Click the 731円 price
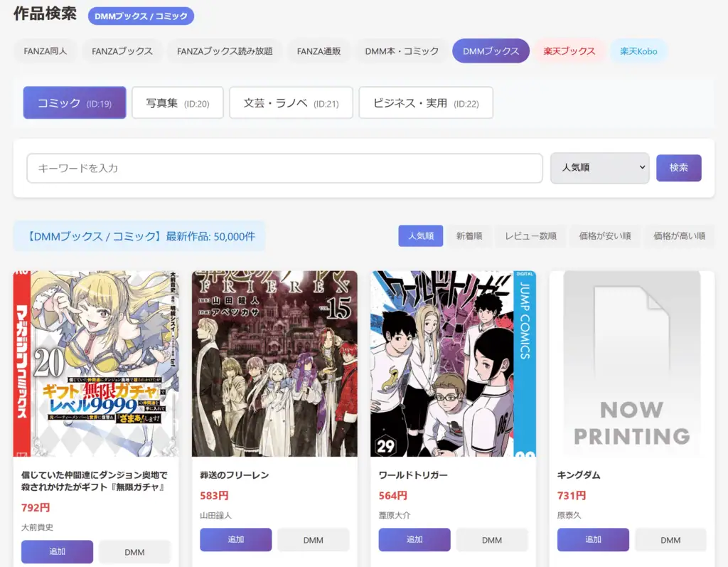Viewport: 728px width, 567px height. 572,495
